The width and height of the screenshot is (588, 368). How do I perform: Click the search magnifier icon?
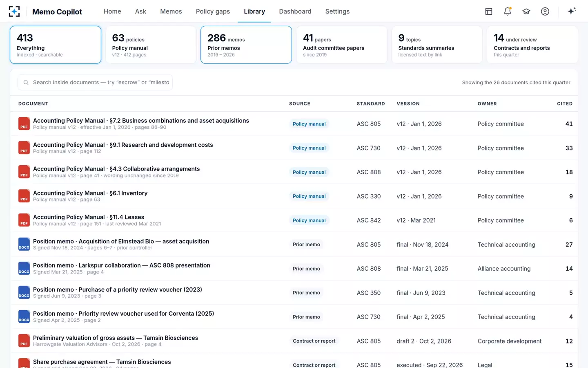click(26, 83)
